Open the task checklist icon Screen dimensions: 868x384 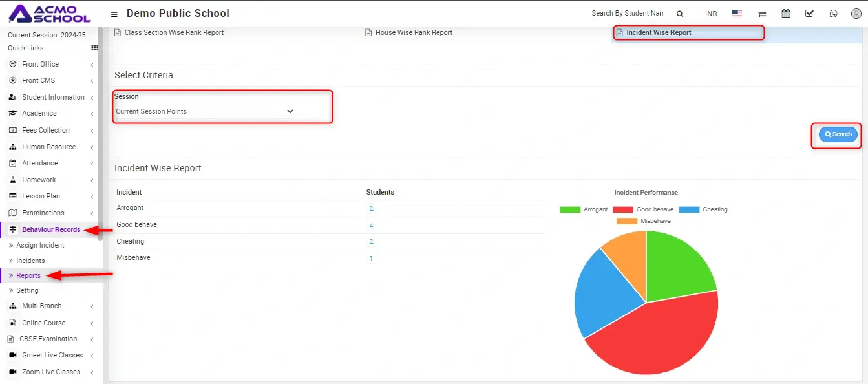pos(809,14)
